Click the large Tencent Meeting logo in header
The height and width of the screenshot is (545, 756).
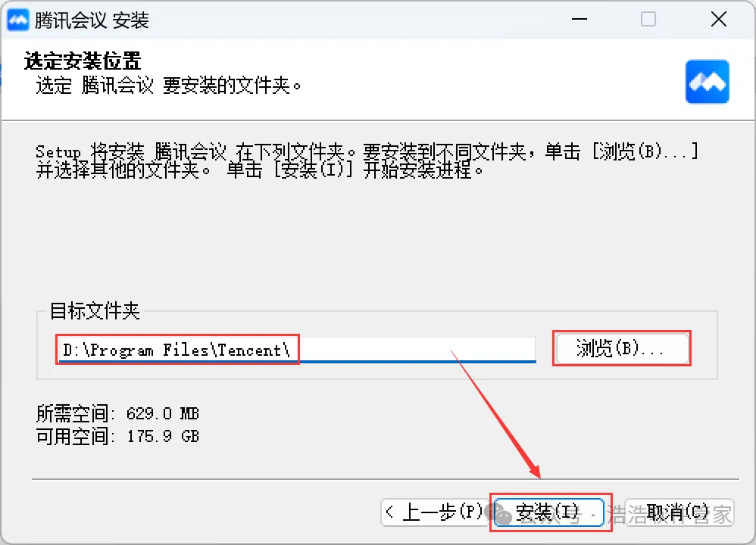click(707, 82)
